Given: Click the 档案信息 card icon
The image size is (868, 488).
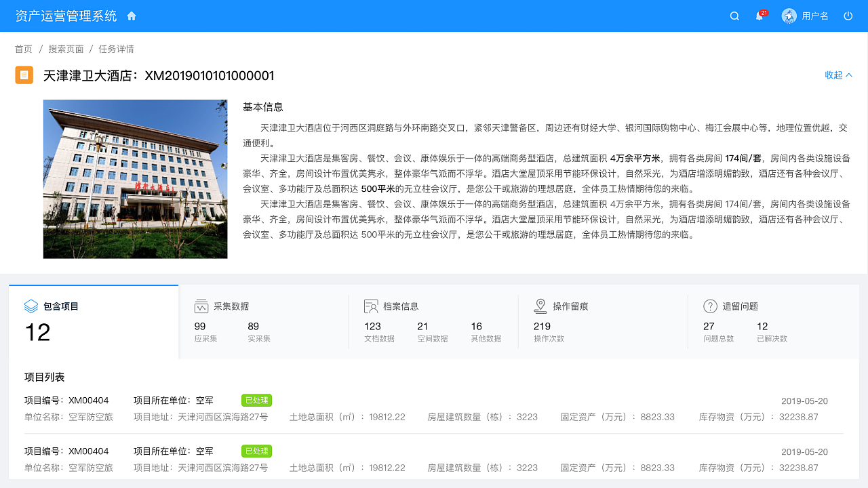Looking at the screenshot, I should (370, 306).
